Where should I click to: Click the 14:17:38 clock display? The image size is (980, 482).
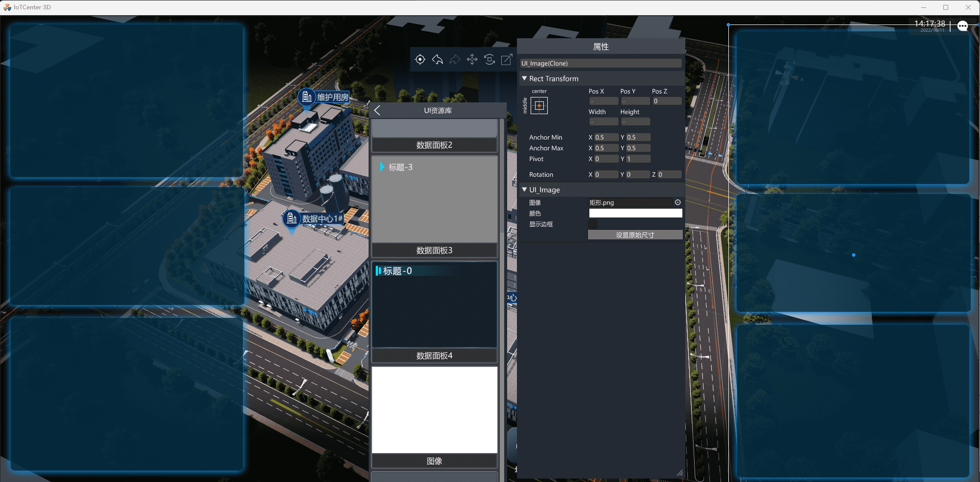tap(930, 24)
